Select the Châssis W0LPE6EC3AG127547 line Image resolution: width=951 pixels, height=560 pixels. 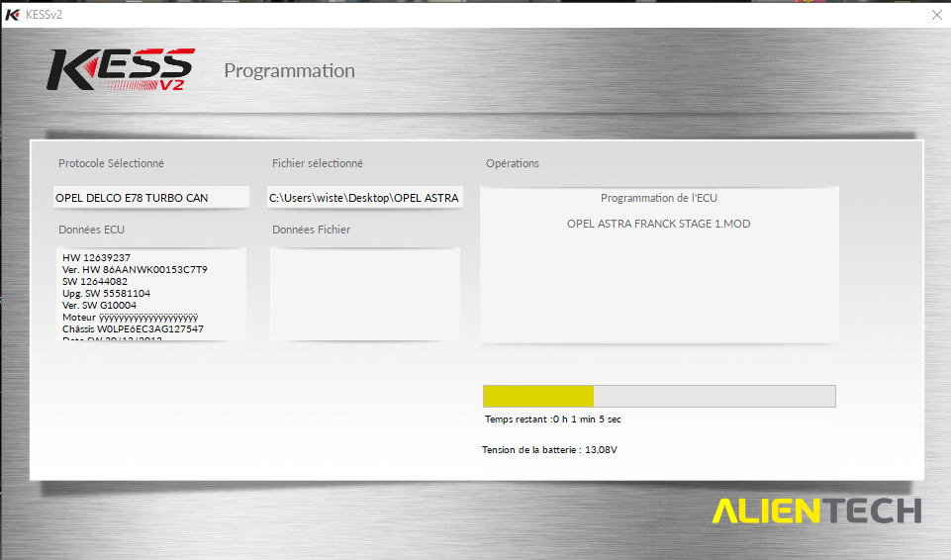(x=133, y=329)
